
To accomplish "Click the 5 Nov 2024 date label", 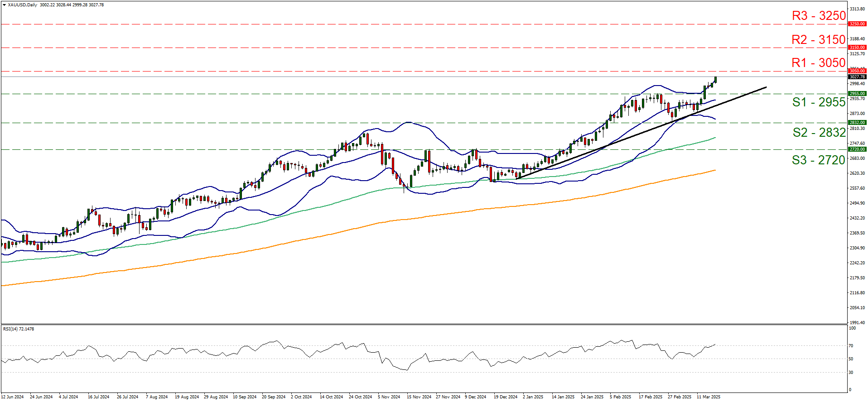I will click(389, 397).
